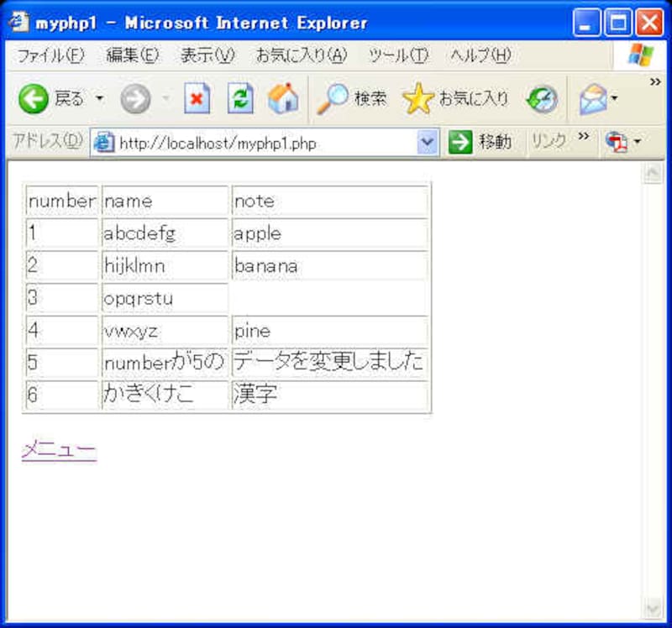
Task: Go to the Home page icon
Action: tap(283, 100)
